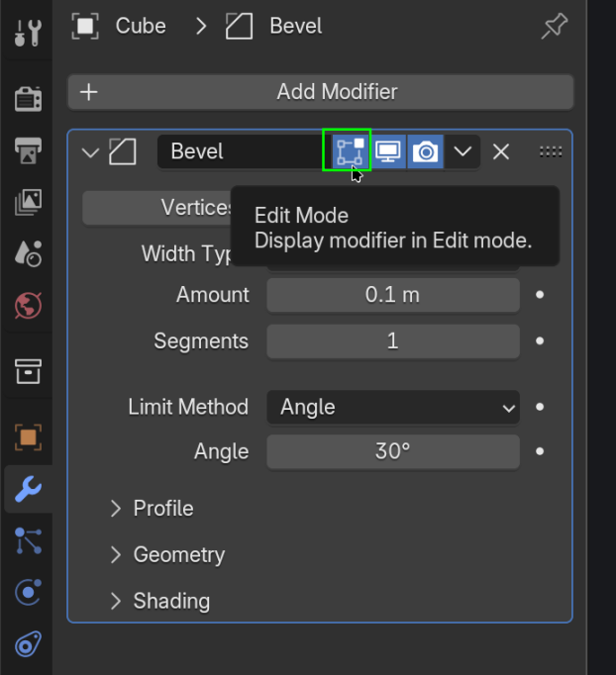This screenshot has height=675, width=616.
Task: Open the World properties icon
Action: pyautogui.click(x=27, y=305)
